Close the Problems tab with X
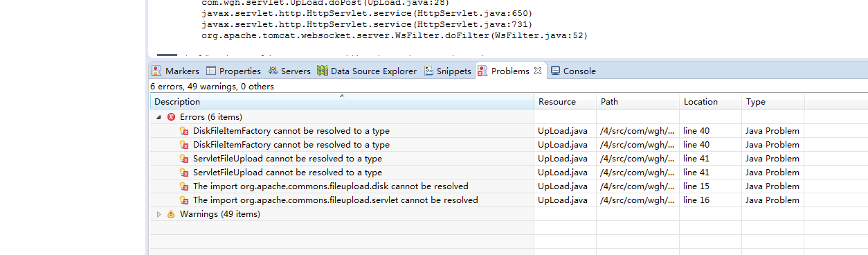The image size is (868, 255). click(538, 71)
